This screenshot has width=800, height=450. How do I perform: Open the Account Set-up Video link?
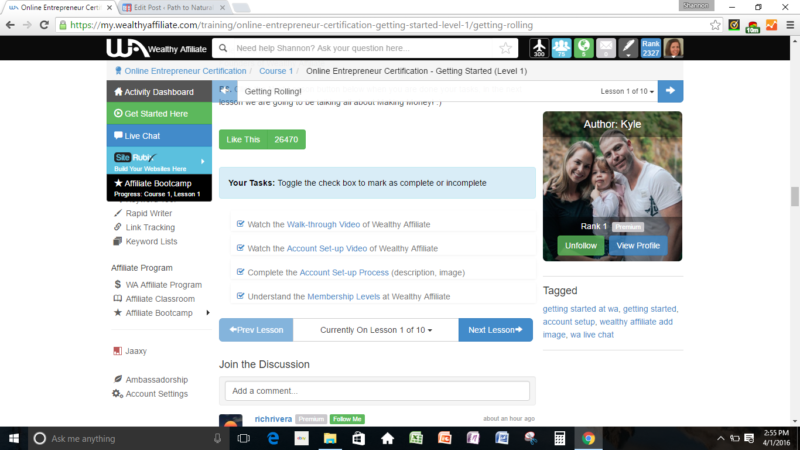[x=327, y=248]
